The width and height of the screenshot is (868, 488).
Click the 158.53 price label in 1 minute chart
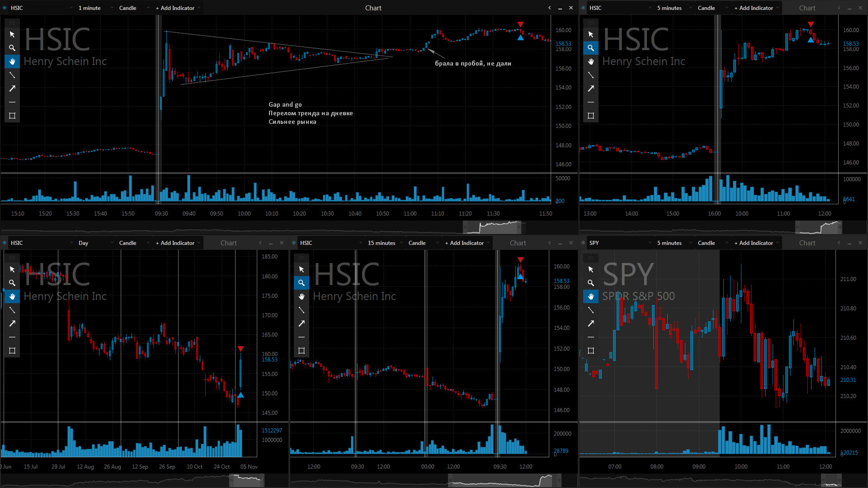pyautogui.click(x=563, y=44)
